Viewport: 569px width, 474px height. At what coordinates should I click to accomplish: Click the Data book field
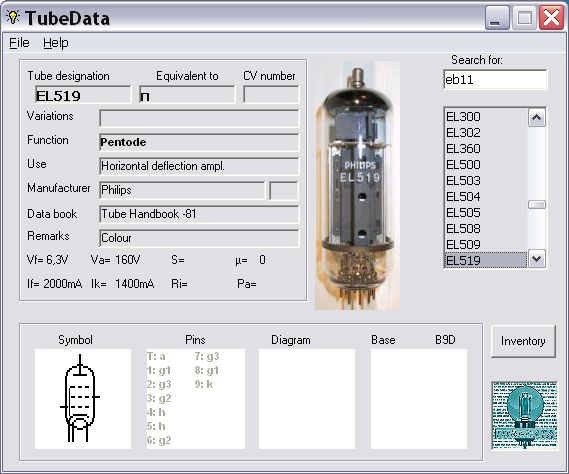point(199,214)
